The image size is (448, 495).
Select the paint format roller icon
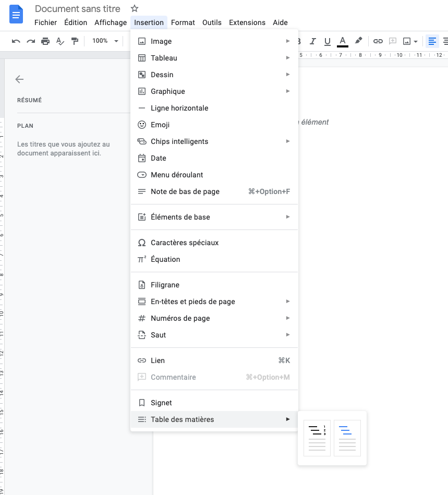point(75,41)
